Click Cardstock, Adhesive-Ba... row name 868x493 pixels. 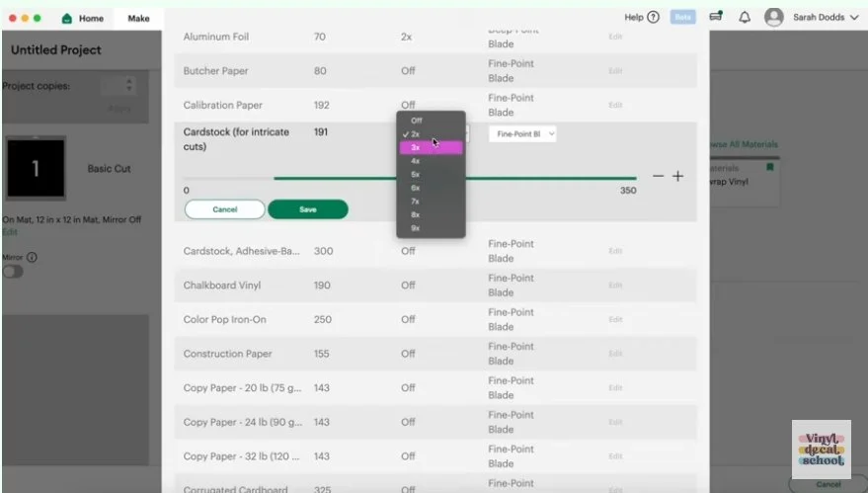pos(241,251)
